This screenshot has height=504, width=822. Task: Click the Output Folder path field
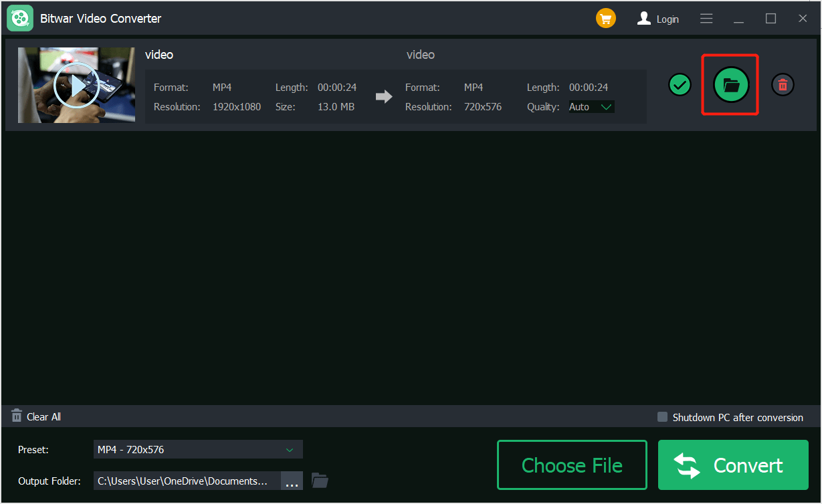click(187, 481)
